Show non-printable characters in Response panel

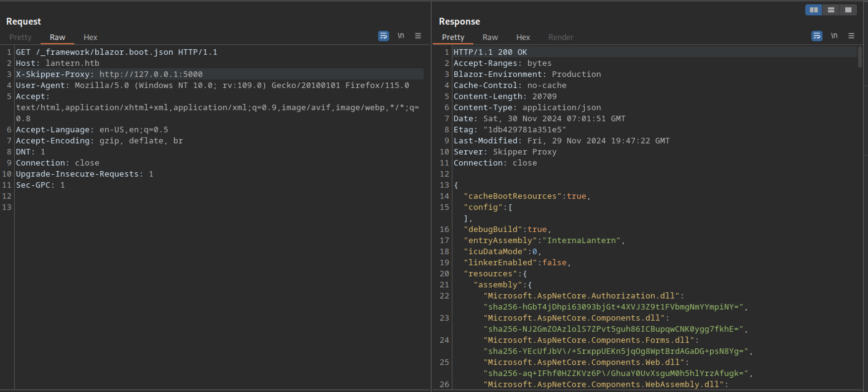pos(834,36)
